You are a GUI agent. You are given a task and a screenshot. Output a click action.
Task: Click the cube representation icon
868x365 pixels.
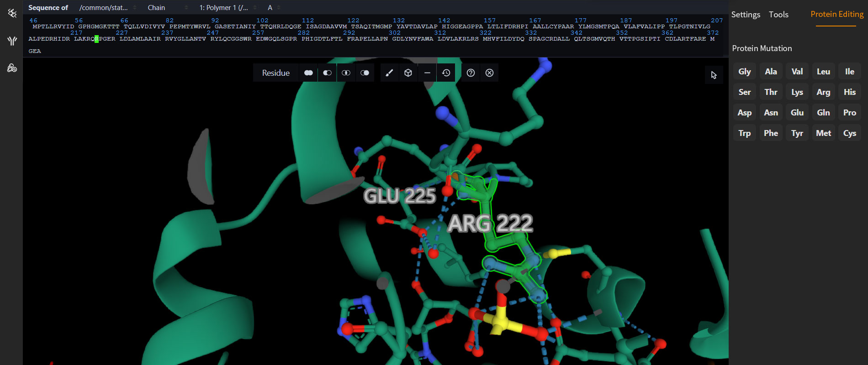click(x=408, y=73)
